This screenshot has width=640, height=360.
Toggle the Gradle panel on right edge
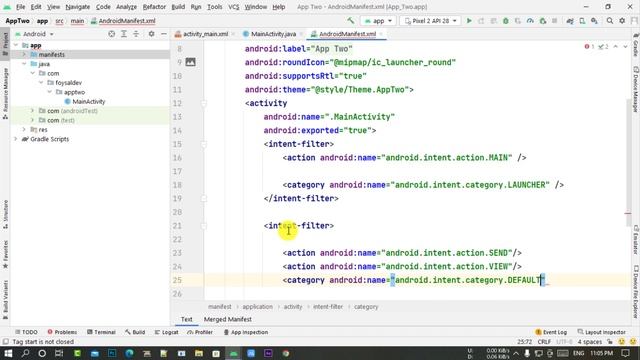pyautogui.click(x=636, y=45)
